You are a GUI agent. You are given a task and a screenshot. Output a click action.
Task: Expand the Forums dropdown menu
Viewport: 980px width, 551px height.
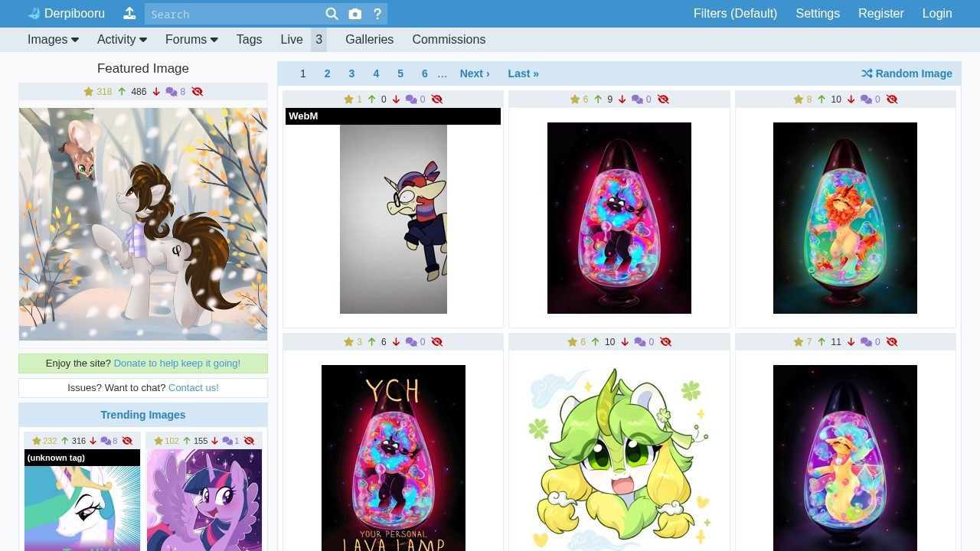[191, 40]
